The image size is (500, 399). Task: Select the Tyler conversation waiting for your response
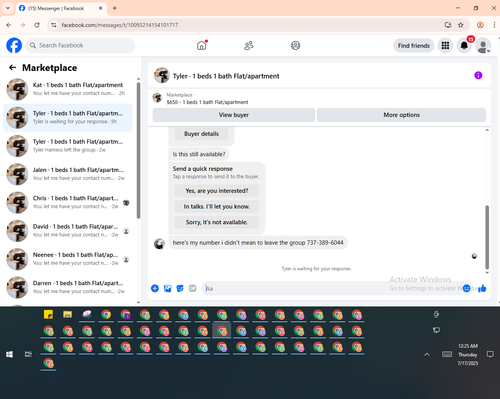(68, 117)
